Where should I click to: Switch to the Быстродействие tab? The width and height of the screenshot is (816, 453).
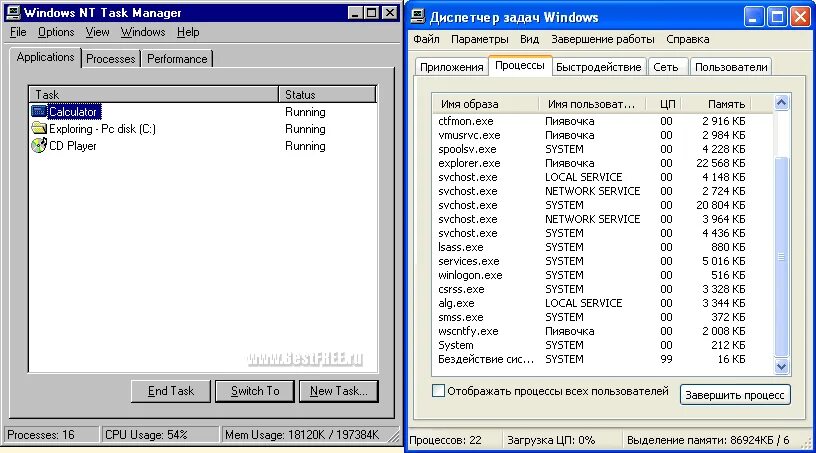pos(598,67)
